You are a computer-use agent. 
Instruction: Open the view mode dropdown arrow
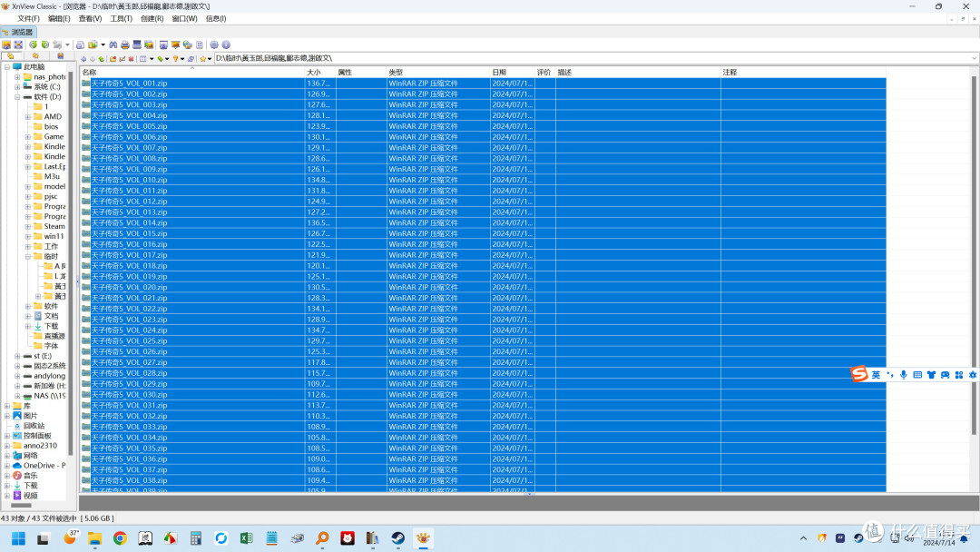(152, 59)
